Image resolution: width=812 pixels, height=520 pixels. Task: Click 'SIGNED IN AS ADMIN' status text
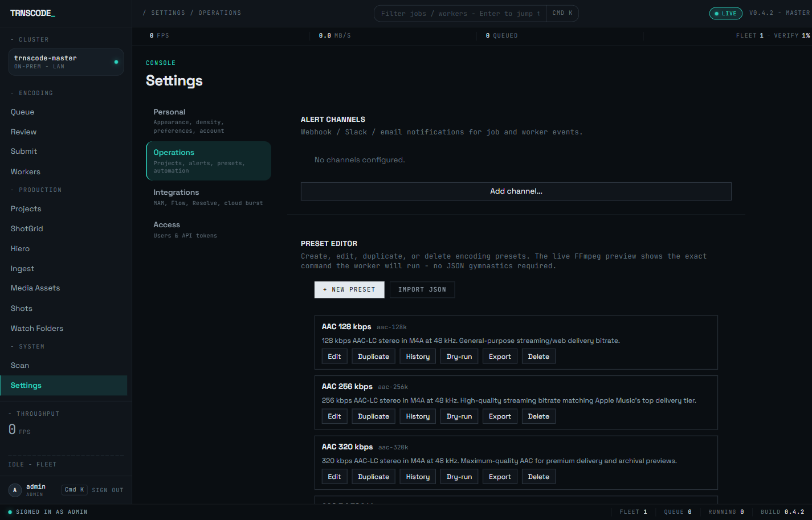(52, 512)
